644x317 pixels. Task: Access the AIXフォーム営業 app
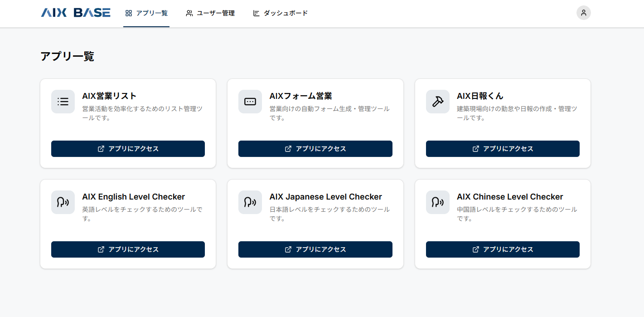[315, 148]
